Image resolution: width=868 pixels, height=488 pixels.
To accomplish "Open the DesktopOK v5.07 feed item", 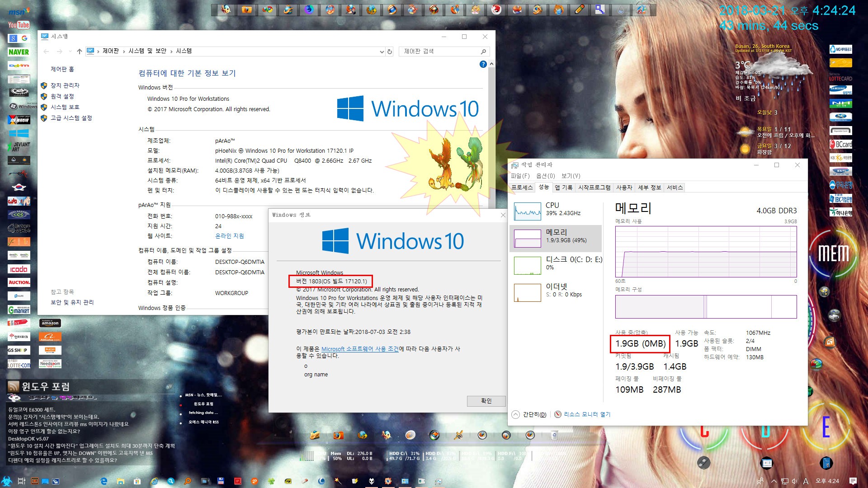I will click(28, 438).
